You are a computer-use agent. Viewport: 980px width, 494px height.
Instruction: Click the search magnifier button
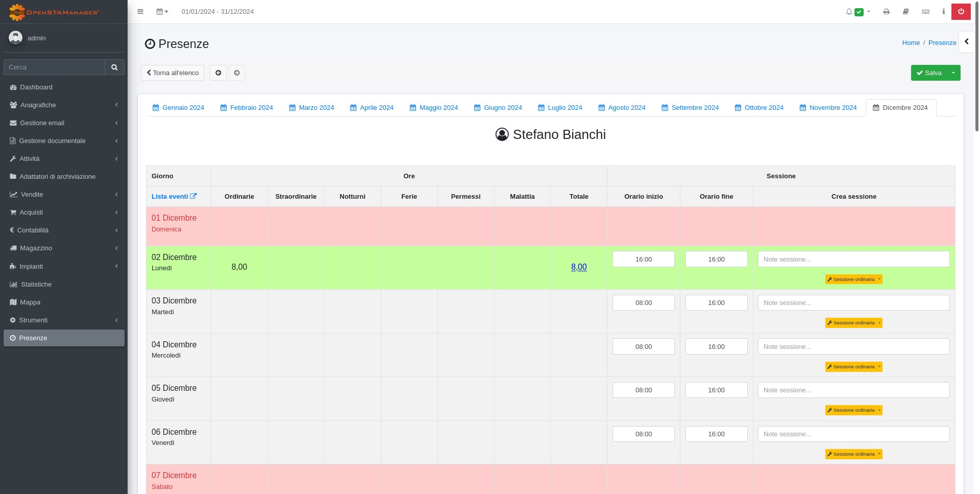114,67
